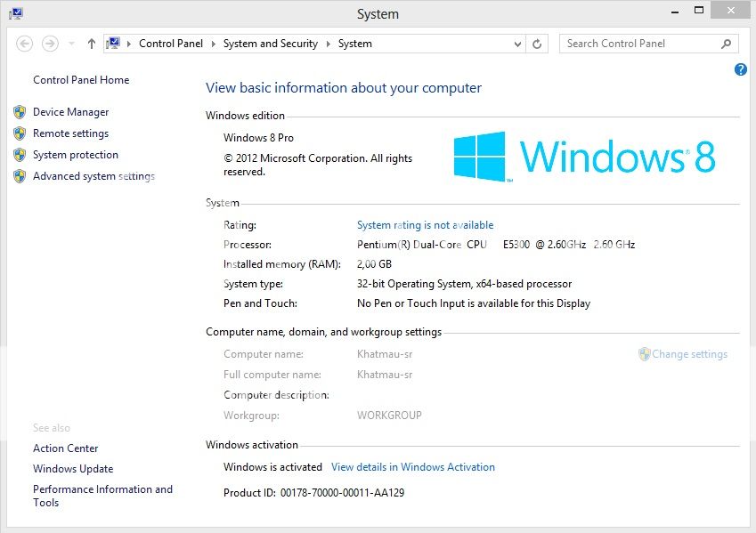756x533 pixels.
Task: Select System and Security in breadcrumb
Action: tap(270, 44)
